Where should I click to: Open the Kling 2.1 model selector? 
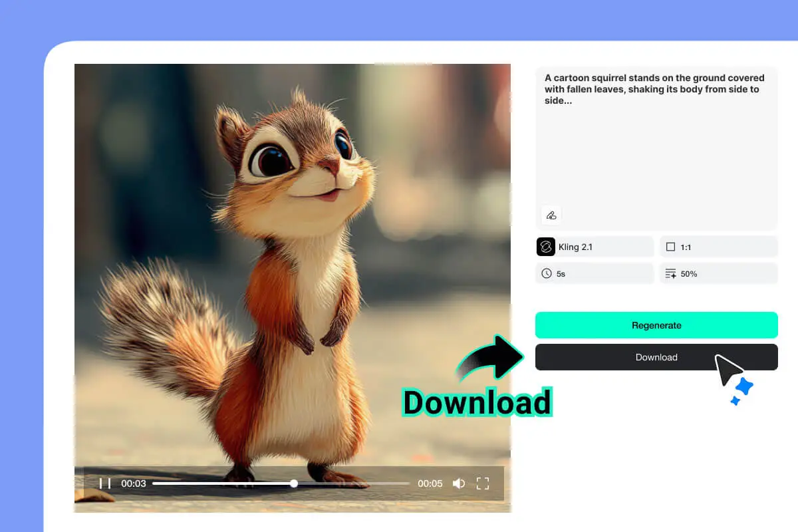click(594, 247)
